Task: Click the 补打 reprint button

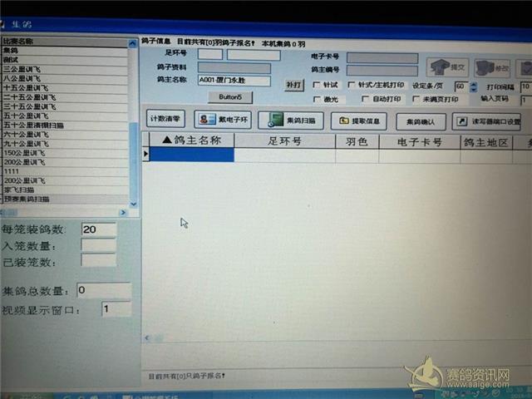Action: click(293, 85)
